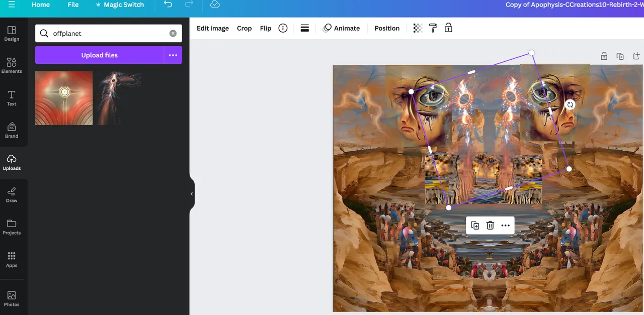
Task: Clear the uploads search text
Action: pos(173,34)
